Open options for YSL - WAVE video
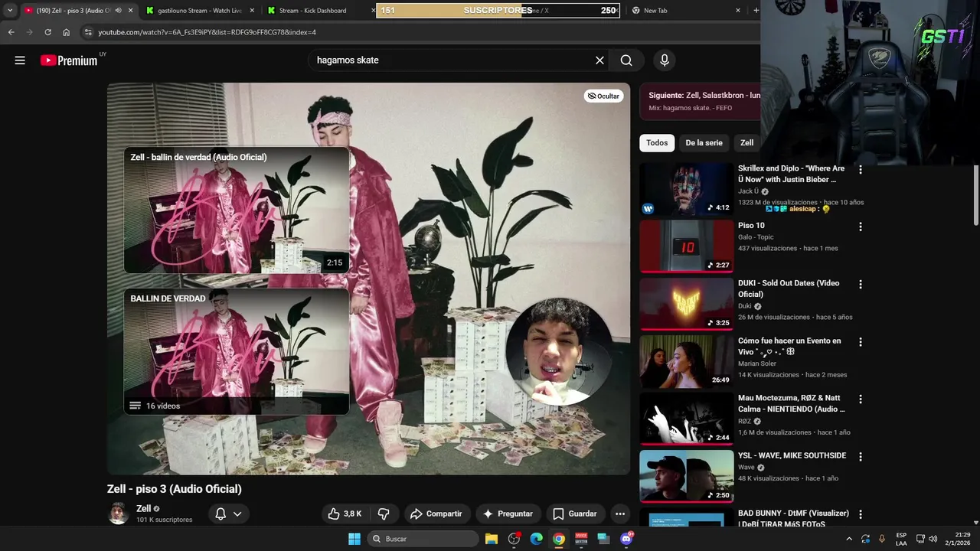The height and width of the screenshot is (551, 980). click(861, 457)
